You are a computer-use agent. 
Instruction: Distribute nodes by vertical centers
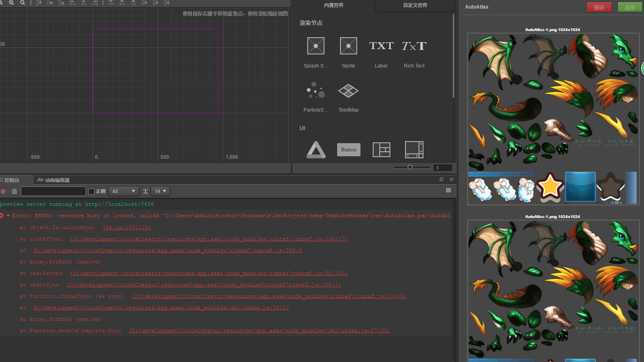click(x=122, y=2)
